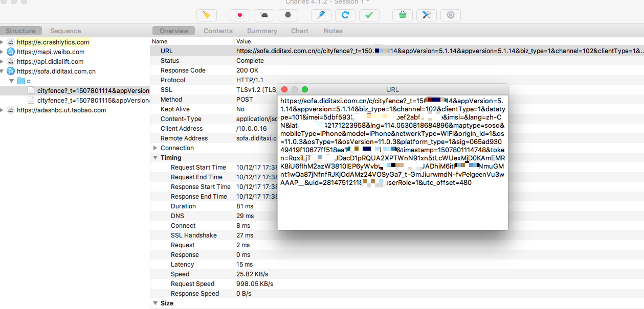Open the Settings gear icon
This screenshot has height=309, width=644.
tap(450, 15)
